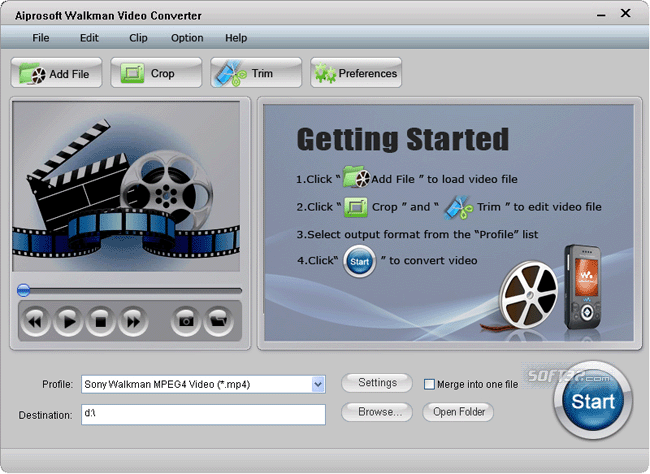The image size is (650, 474).
Task: Open the Edit menu
Action: (89, 38)
